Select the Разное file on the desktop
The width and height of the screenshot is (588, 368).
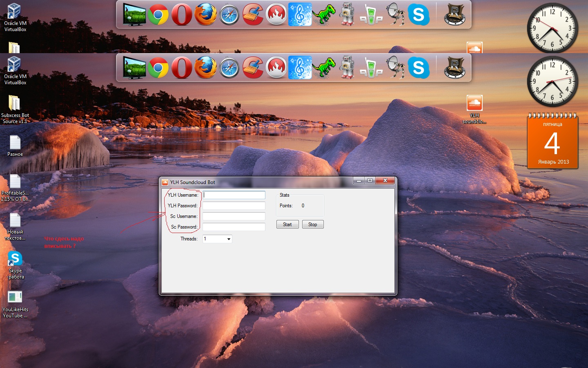[x=15, y=146]
